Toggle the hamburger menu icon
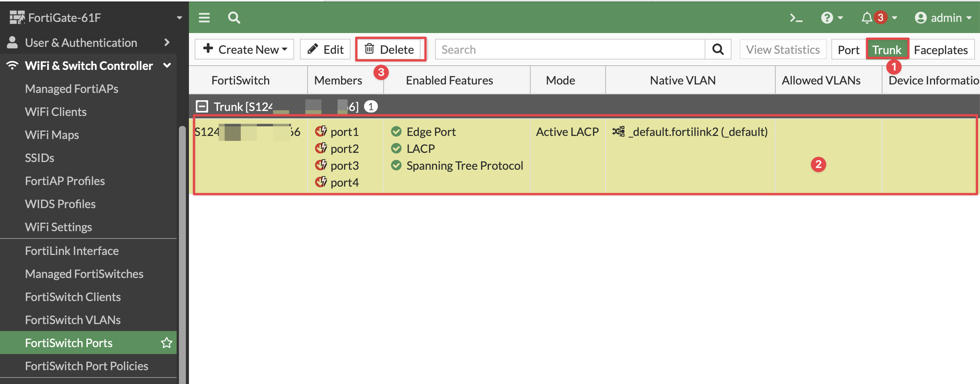This screenshot has width=980, height=384. 204,18
